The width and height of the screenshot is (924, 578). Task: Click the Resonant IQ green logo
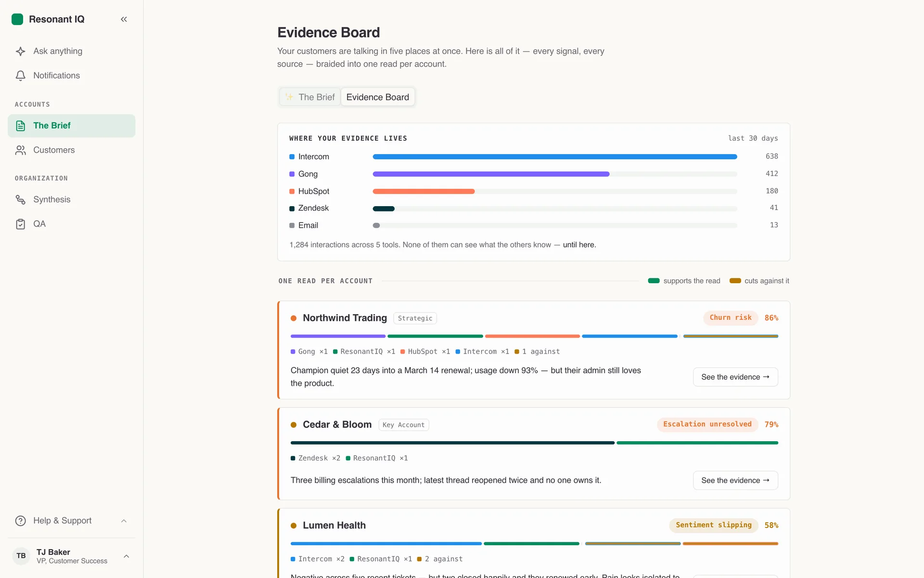click(17, 19)
